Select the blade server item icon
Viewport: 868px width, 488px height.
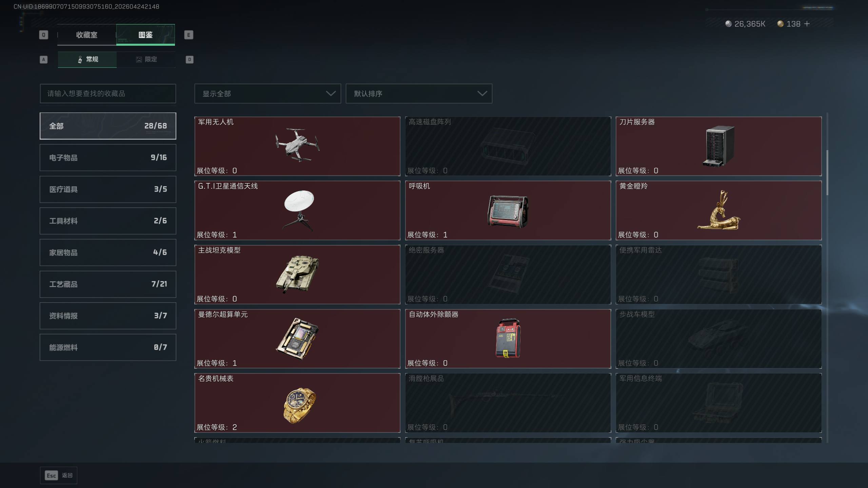tap(718, 146)
